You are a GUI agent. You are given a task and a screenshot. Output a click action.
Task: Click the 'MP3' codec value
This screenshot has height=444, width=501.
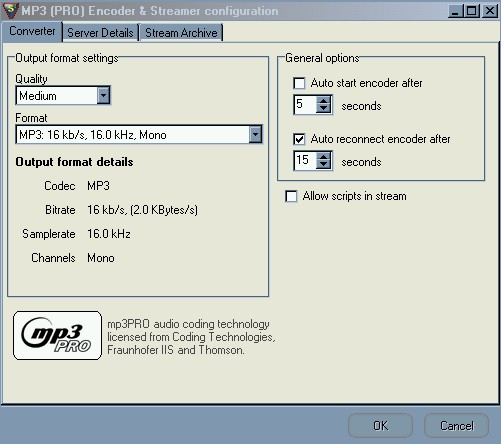[98, 186]
